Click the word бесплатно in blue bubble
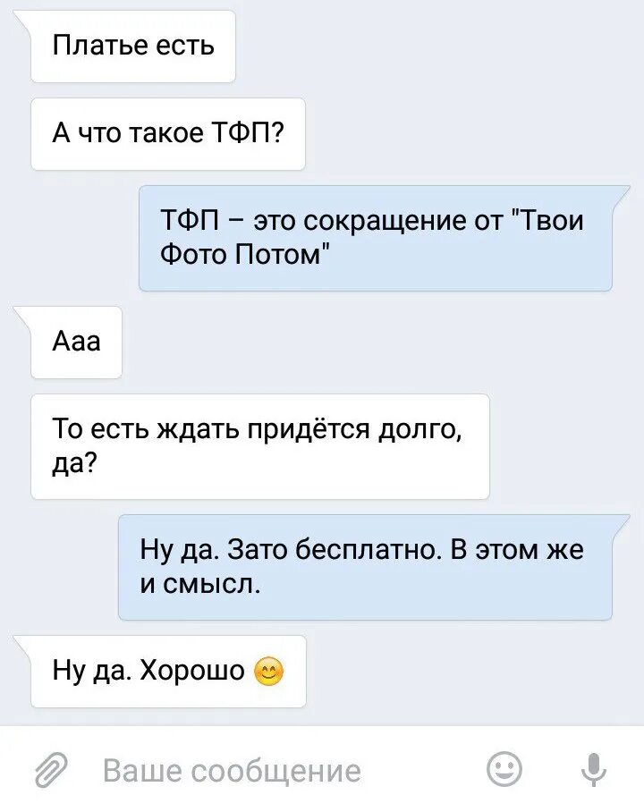This screenshot has width=644, height=812. coord(367,551)
